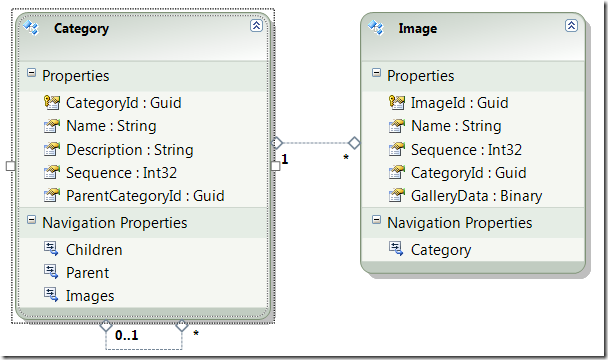The width and height of the screenshot is (608, 360).
Task: Click the Category entity header icon
Action: coord(31,28)
